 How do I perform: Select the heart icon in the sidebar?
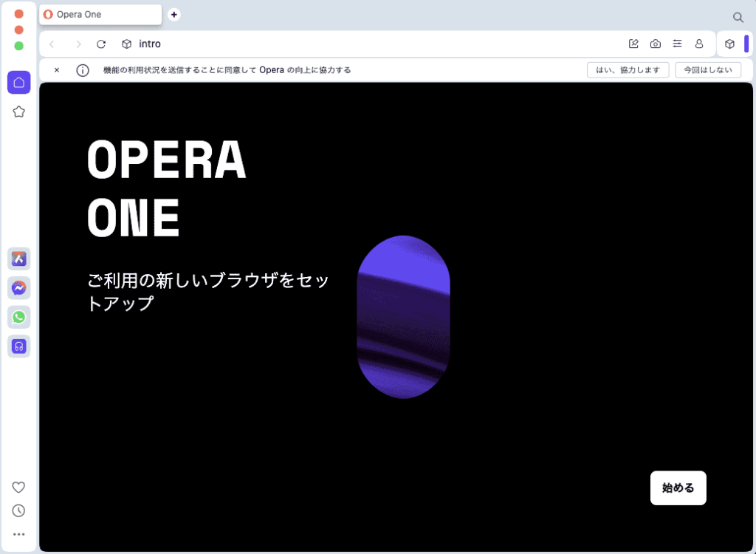tap(18, 487)
